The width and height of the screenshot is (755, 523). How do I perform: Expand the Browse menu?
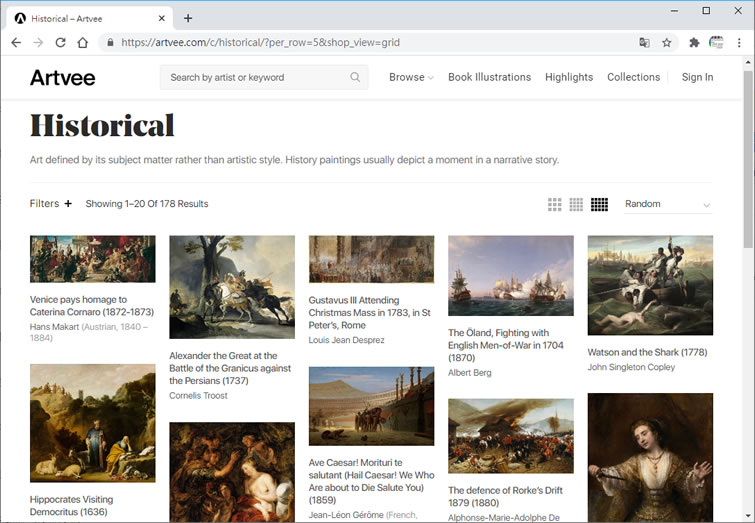411,77
